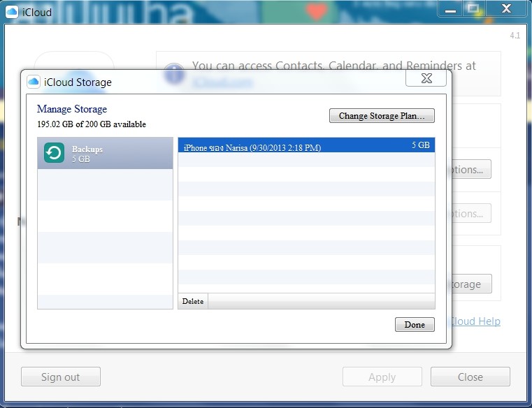Image resolution: width=532 pixels, height=408 pixels.
Task: Close the iCloud Storage dialog
Action: (x=426, y=78)
